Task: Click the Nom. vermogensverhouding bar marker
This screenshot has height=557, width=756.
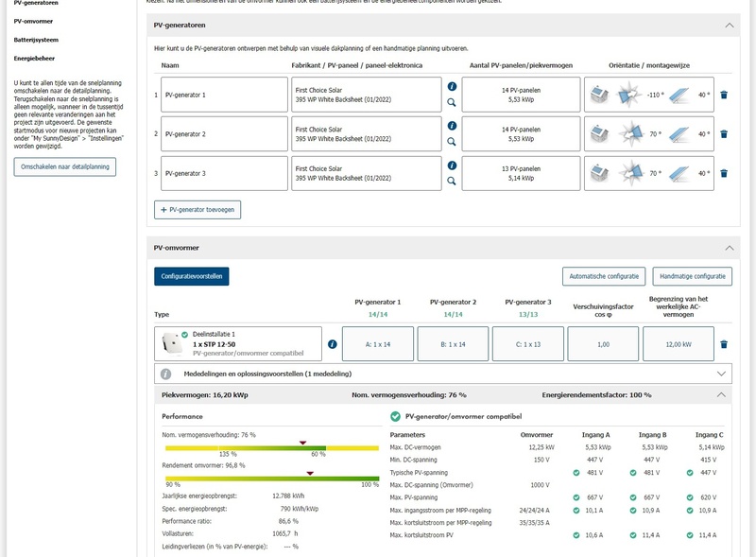Action: 302,442
